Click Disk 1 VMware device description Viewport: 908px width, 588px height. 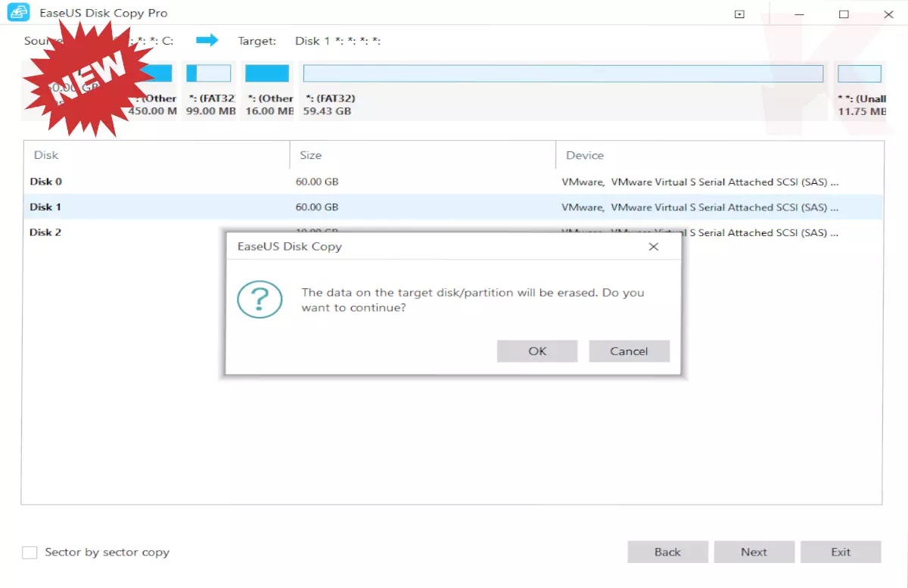click(700, 207)
